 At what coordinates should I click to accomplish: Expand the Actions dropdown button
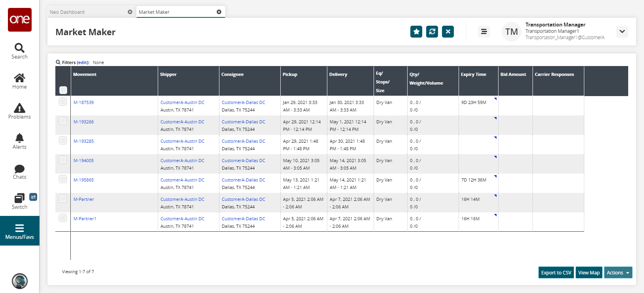(x=618, y=273)
